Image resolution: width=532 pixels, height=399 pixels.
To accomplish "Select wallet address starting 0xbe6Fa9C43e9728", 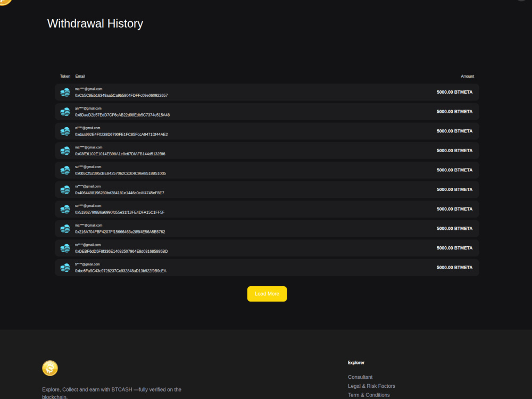I will (x=121, y=271).
